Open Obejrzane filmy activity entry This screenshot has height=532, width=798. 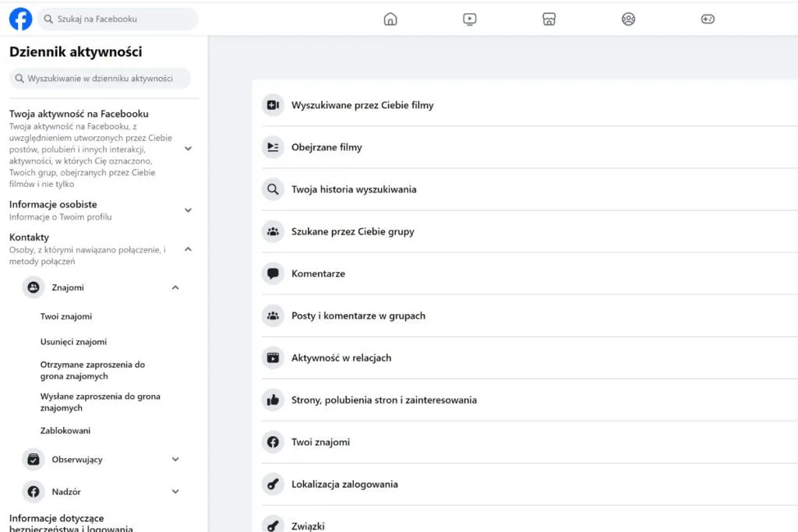[327, 147]
